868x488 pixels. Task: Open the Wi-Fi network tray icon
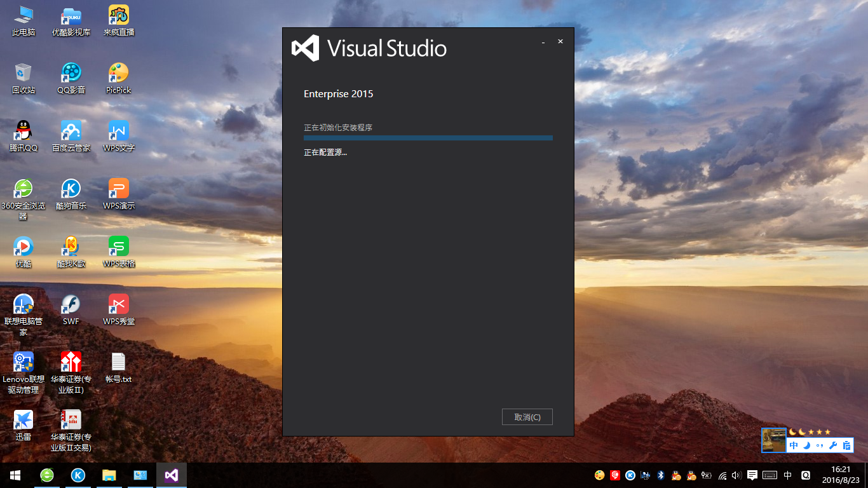[x=722, y=475]
